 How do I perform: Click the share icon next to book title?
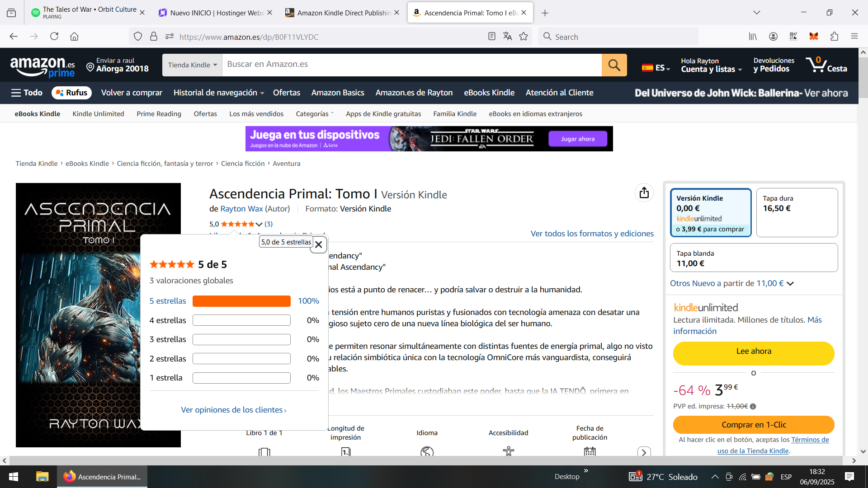pos(644,193)
